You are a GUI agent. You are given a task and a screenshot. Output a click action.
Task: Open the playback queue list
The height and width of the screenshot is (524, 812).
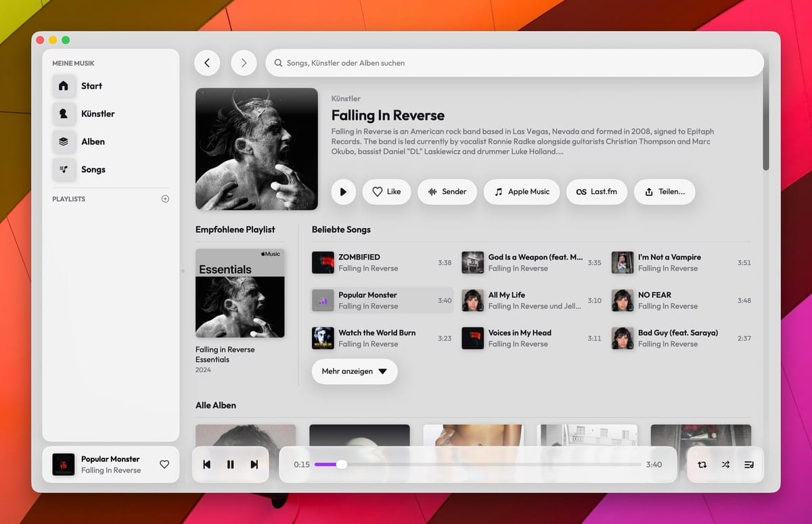pos(749,465)
